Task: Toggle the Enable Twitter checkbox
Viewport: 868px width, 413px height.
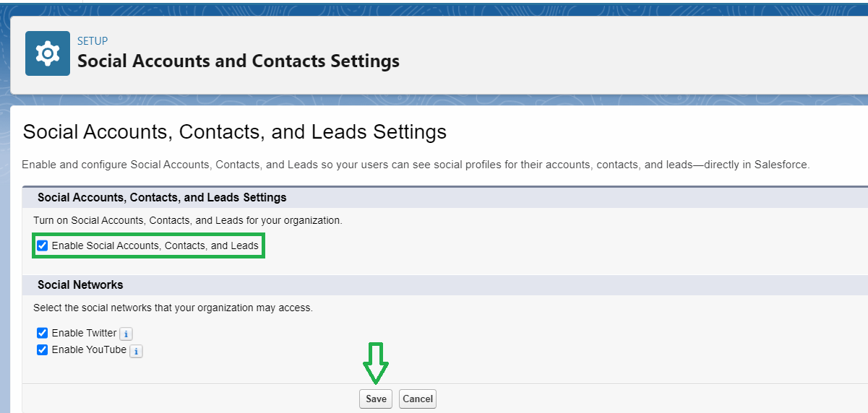Action: 42,333
